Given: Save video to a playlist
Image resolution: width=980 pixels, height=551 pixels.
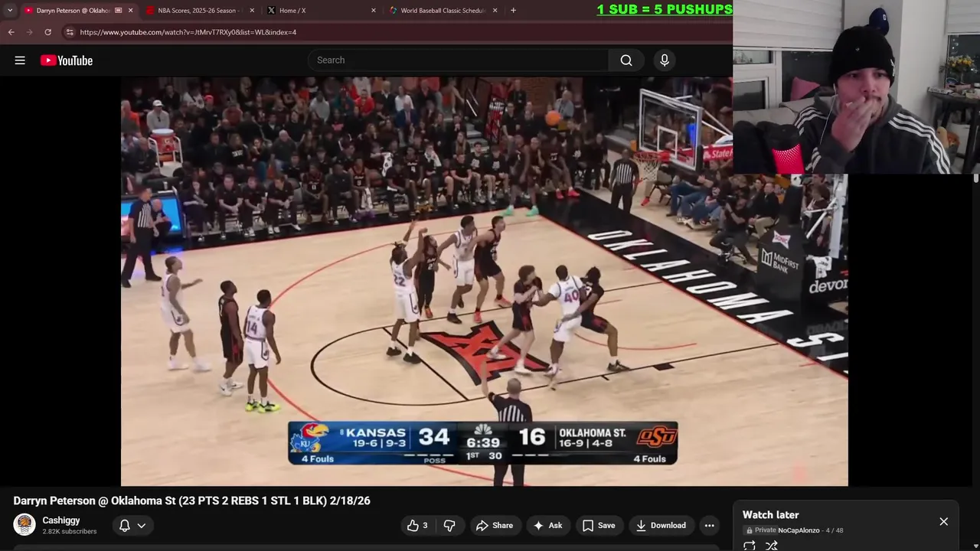Looking at the screenshot, I should point(599,525).
